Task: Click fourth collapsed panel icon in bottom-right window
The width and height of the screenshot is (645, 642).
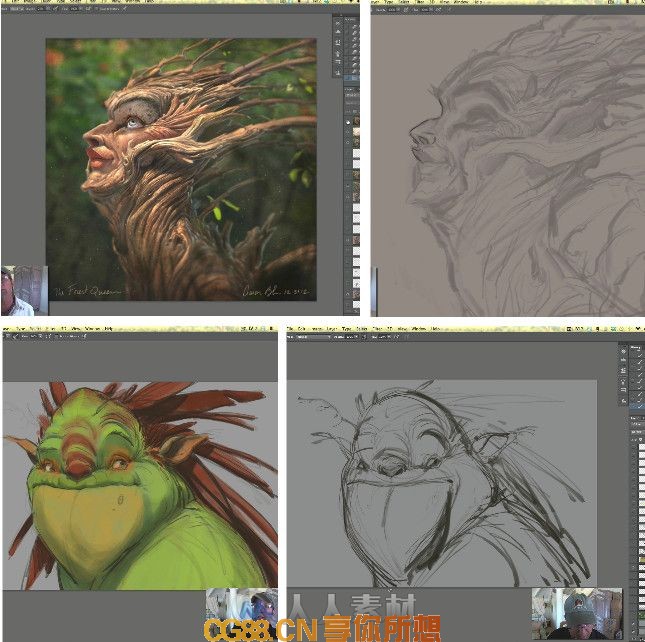Action: 624,382
